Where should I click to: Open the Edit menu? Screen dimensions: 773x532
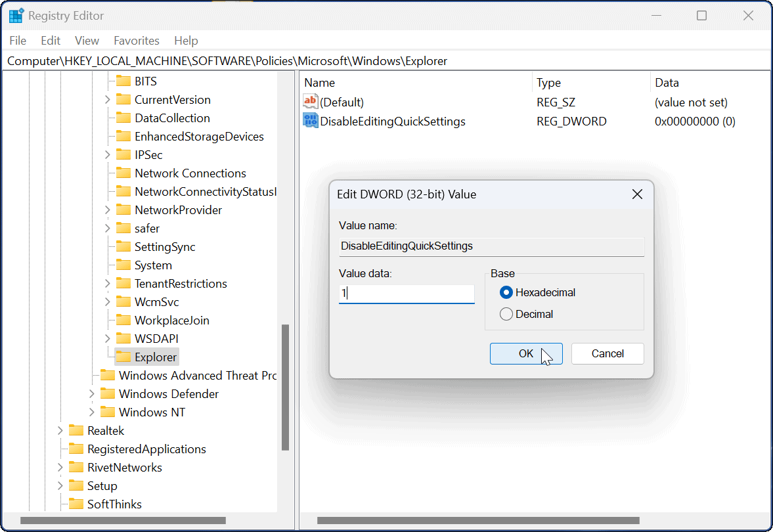(50, 40)
